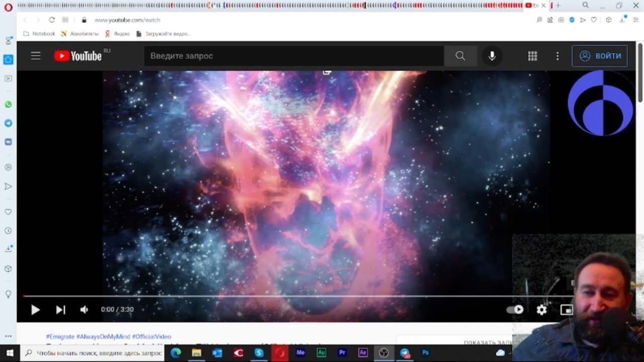The width and height of the screenshot is (644, 362).
Task: Toggle the autoplay switch in the player
Action: coord(515,310)
